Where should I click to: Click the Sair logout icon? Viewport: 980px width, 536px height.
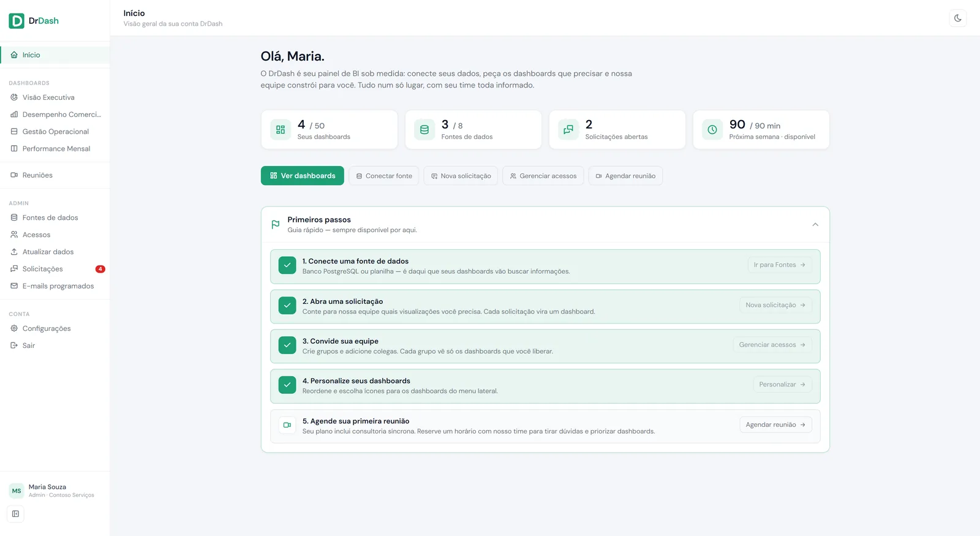point(14,345)
